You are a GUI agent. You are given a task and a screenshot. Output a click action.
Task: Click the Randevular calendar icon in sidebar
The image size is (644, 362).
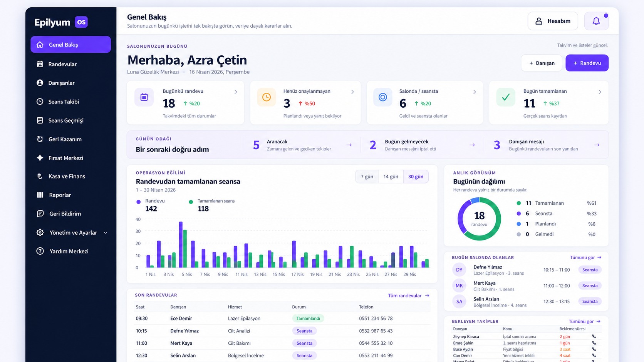pyautogui.click(x=40, y=64)
